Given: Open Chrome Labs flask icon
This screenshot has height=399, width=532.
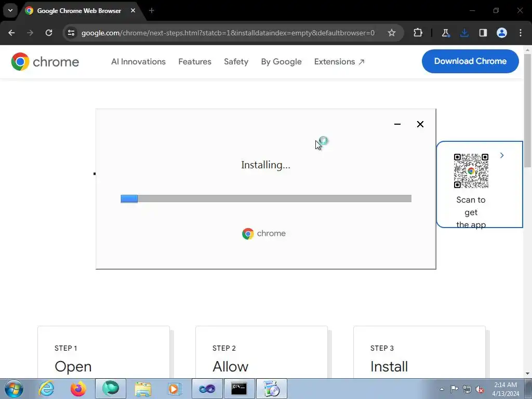Looking at the screenshot, I should point(445,33).
